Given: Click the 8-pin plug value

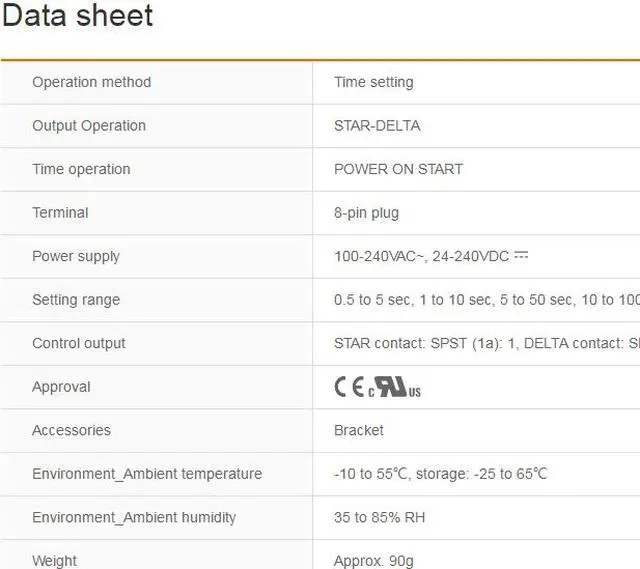Looking at the screenshot, I should pyautogui.click(x=366, y=213).
